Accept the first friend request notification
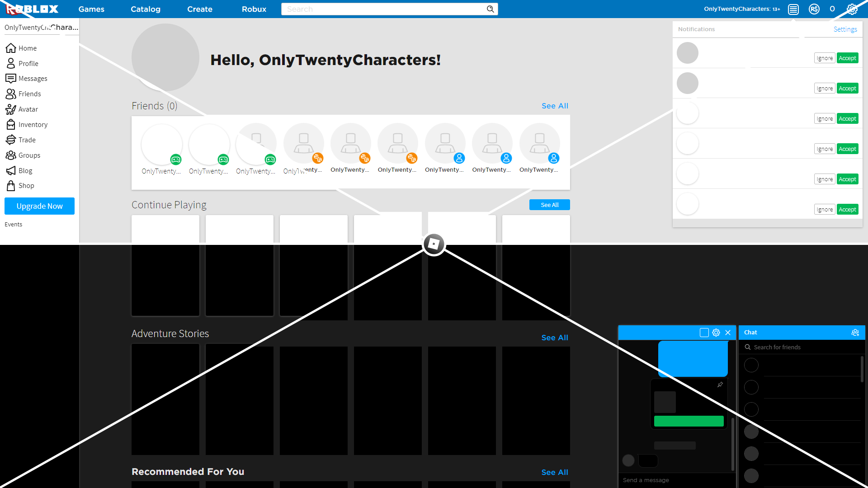Screen dimensions: 868x488 pyautogui.click(x=848, y=57)
